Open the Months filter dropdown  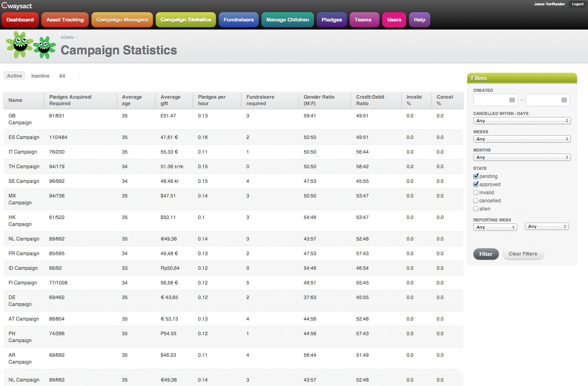tap(522, 157)
